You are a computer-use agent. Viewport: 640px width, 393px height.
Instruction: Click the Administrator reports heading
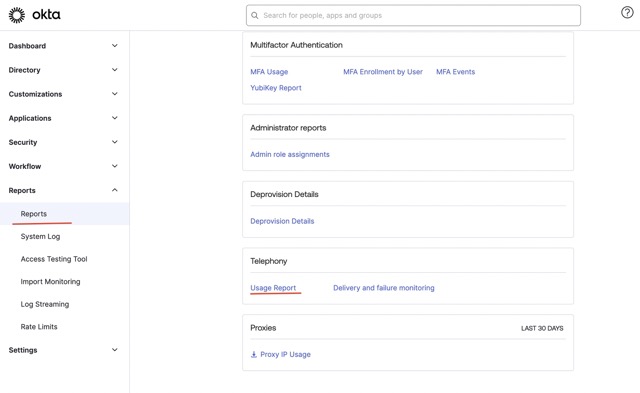pos(288,128)
